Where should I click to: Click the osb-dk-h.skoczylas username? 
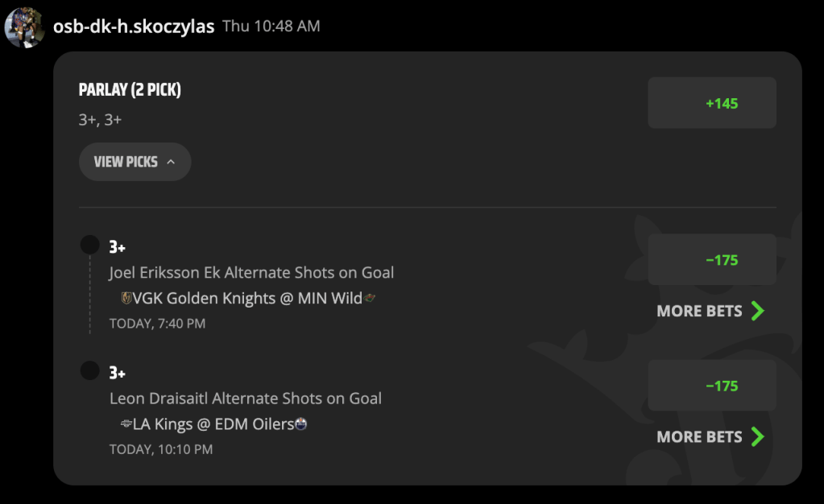(134, 27)
